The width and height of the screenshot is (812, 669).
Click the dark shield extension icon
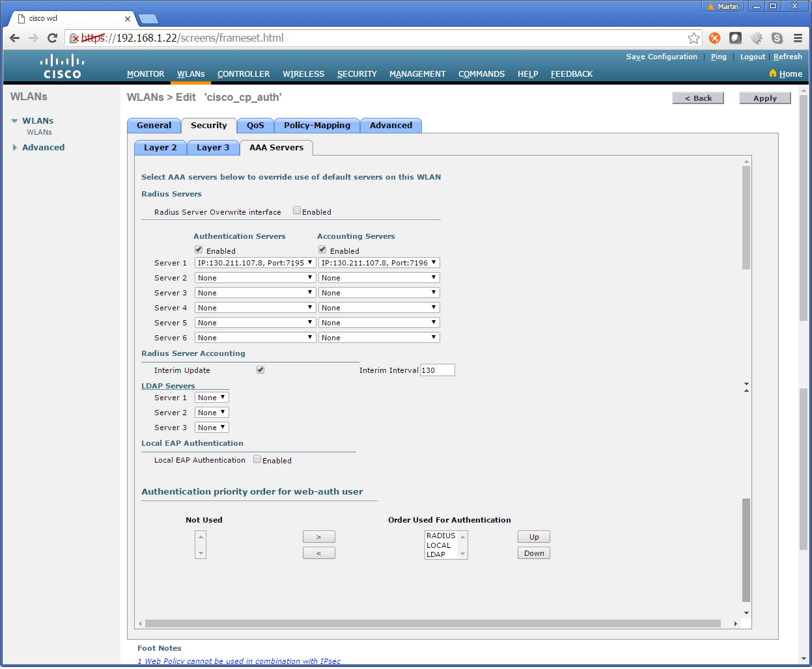point(736,38)
